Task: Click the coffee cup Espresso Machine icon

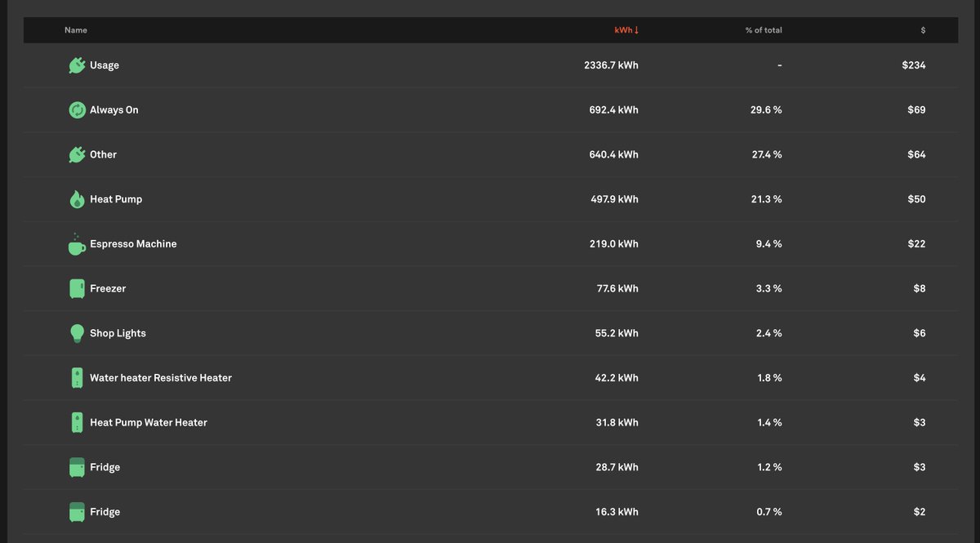Action: pyautogui.click(x=77, y=243)
